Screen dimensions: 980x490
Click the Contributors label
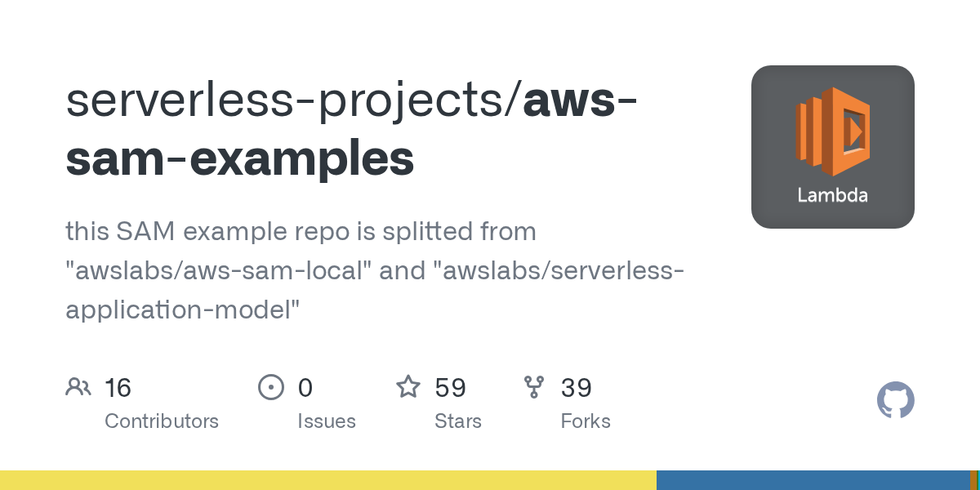(x=162, y=421)
